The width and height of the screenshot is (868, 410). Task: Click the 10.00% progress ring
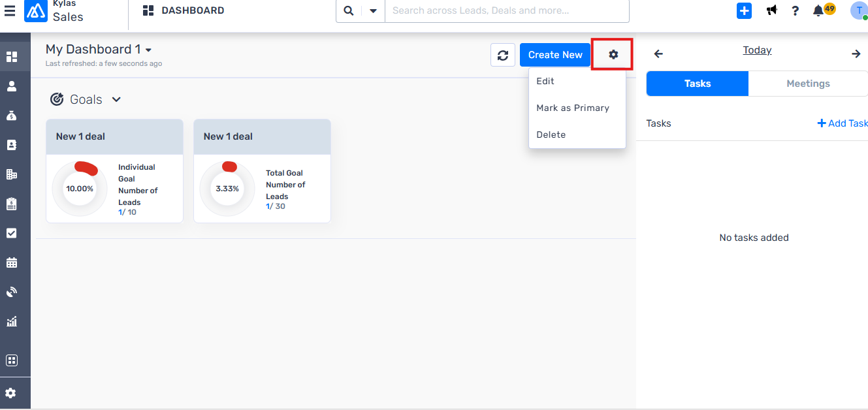pos(80,188)
